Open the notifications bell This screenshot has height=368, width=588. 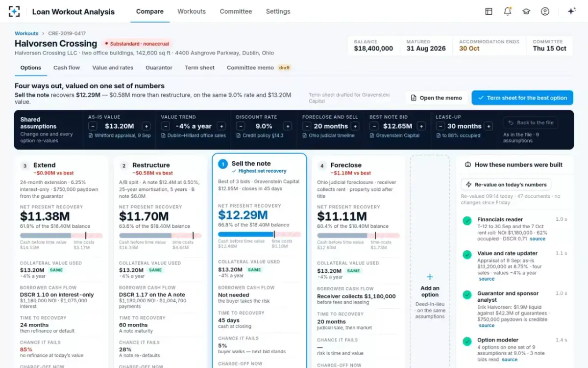507,11
